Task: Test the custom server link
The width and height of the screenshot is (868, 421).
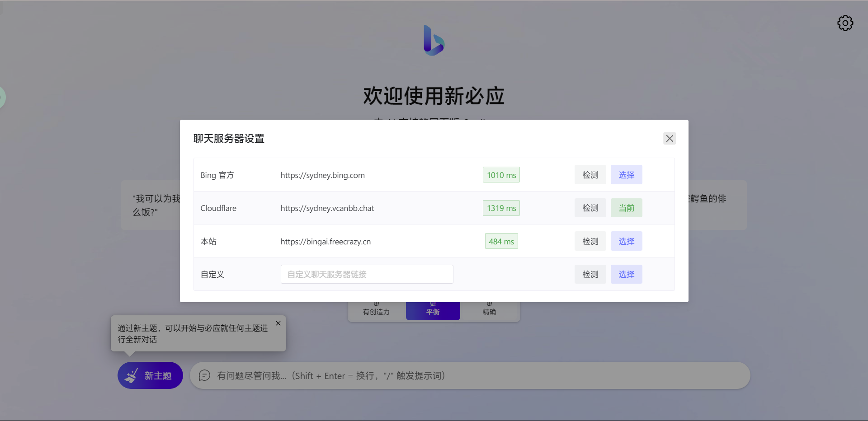Action: 590,274
